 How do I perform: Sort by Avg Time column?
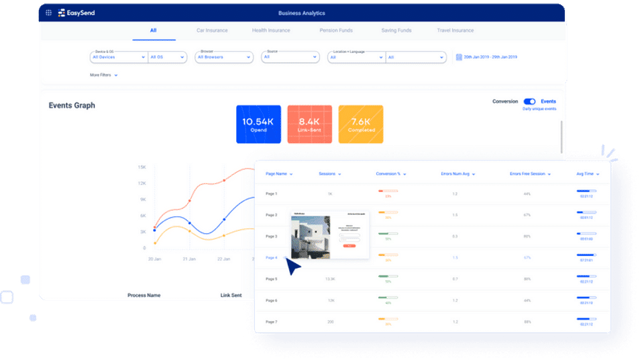tap(588, 174)
